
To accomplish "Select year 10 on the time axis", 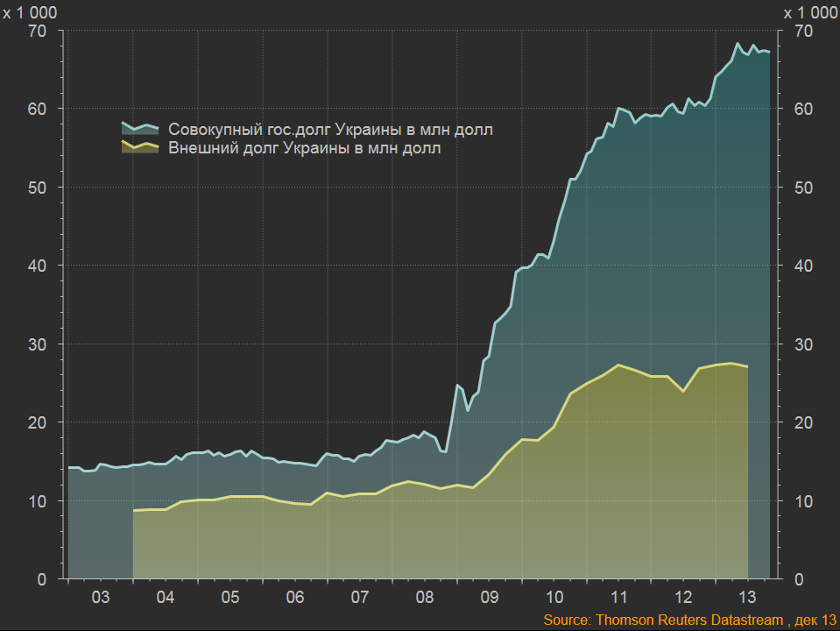I will click(554, 598).
